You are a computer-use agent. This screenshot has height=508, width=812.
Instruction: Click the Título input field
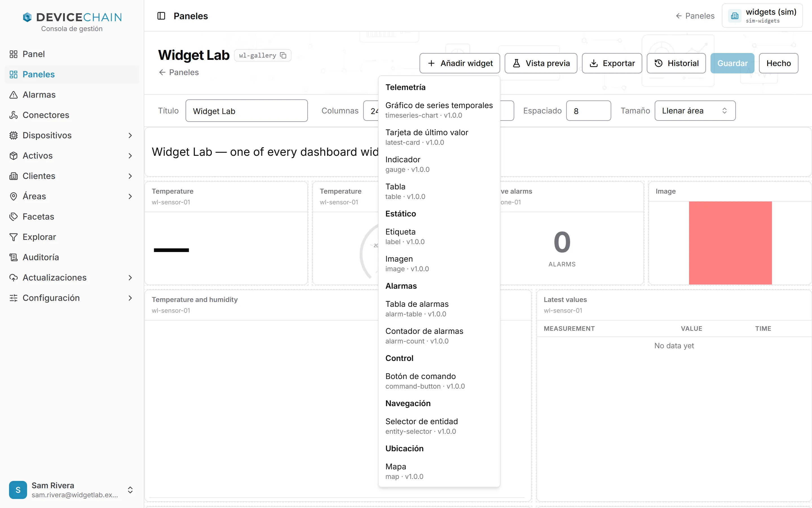point(246,111)
